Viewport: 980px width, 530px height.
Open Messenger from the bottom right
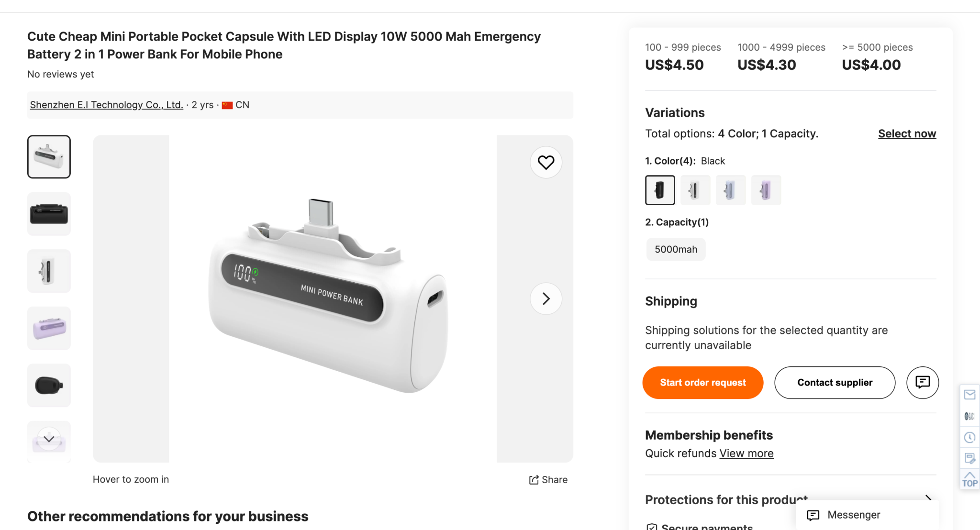coord(854,515)
